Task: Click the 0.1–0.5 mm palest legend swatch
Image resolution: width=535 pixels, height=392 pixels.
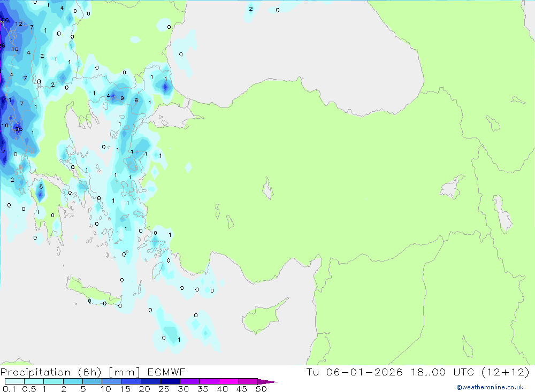Action: (x=14, y=381)
